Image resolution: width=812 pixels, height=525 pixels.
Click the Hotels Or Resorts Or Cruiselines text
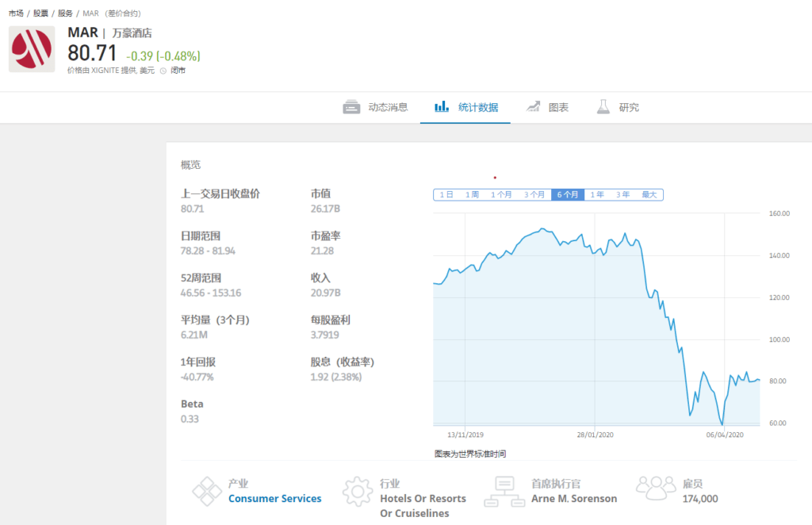[x=423, y=506]
